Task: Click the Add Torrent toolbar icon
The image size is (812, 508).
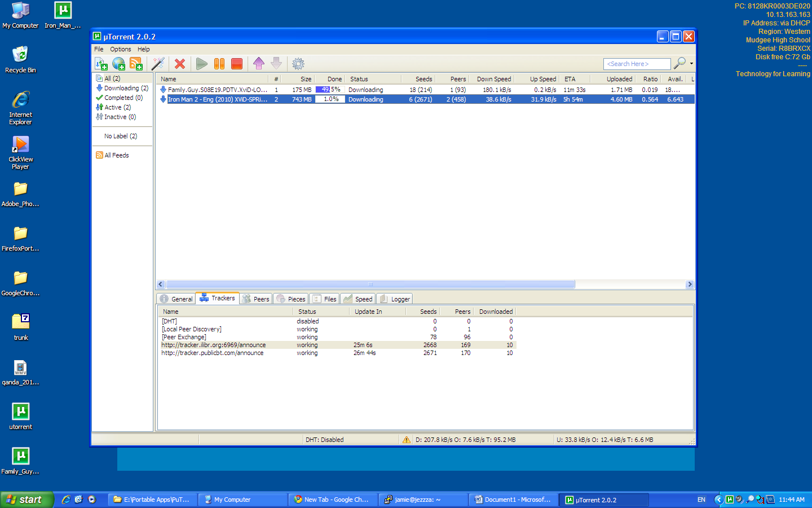Action: coord(101,64)
